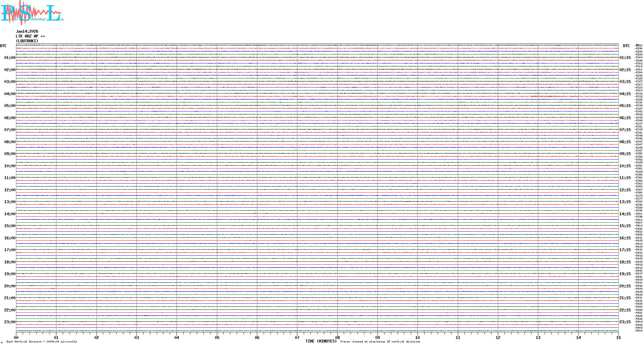The image size is (644, 346).
Task: Select the 01:00 hour label on left
Action: tap(10, 58)
